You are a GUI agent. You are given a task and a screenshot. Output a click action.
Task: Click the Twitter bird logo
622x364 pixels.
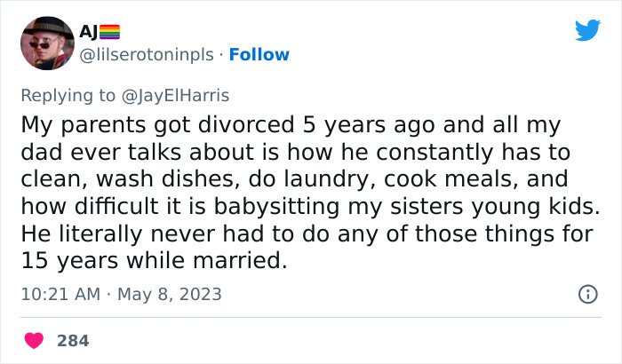tap(587, 31)
